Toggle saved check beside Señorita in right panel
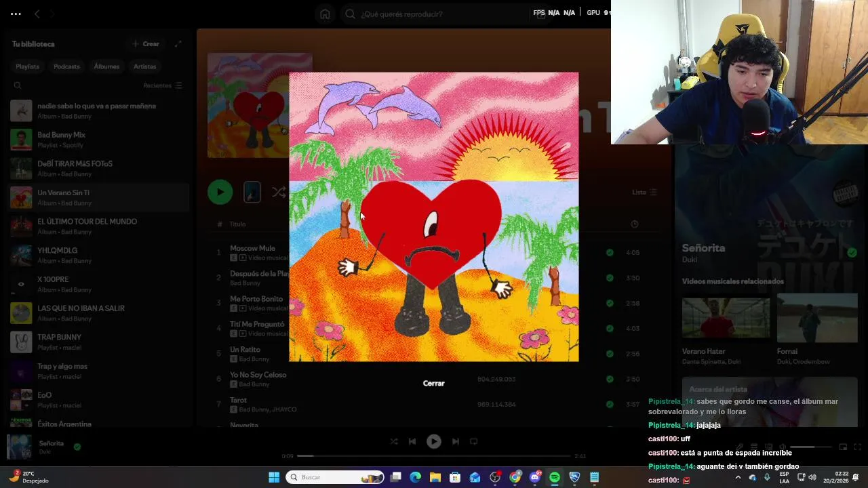868x488 pixels. coord(852,252)
